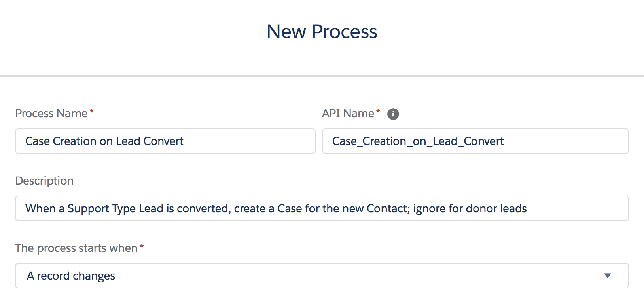Click the "New Process" heading
The width and height of the screenshot is (644, 301).
pyautogui.click(x=322, y=31)
